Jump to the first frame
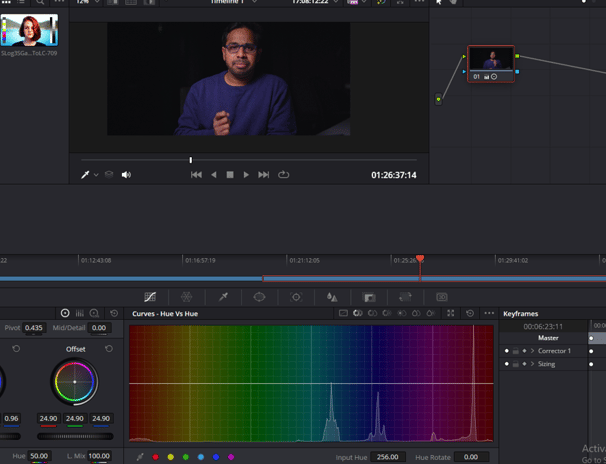 click(196, 175)
